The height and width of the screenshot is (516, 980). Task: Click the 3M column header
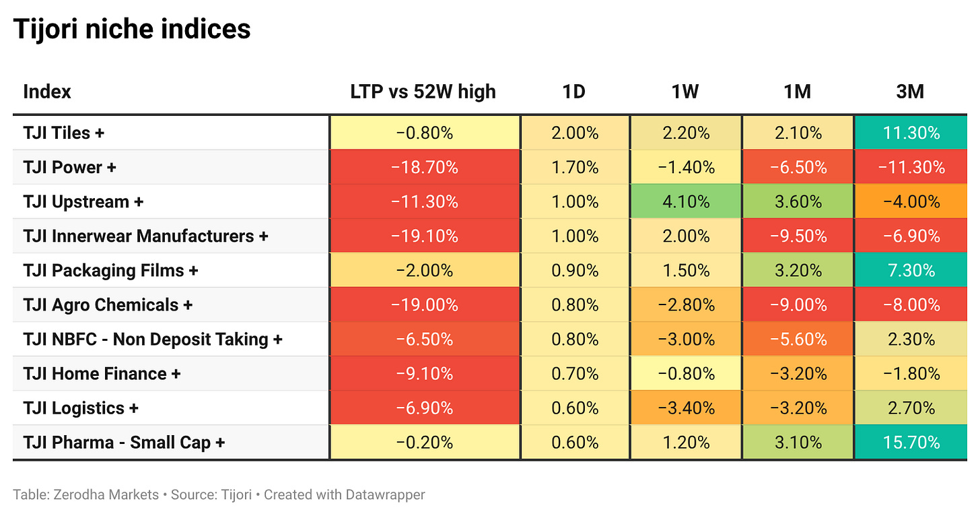[x=910, y=92]
